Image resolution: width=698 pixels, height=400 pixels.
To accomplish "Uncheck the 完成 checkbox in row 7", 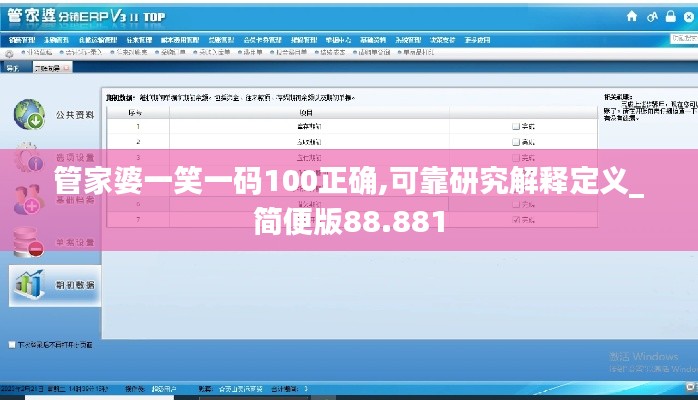I will coord(515,219).
